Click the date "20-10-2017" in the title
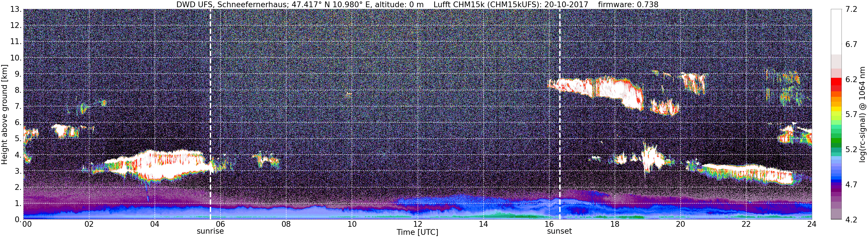Screen dimensions: 868x238 (566, 5)
